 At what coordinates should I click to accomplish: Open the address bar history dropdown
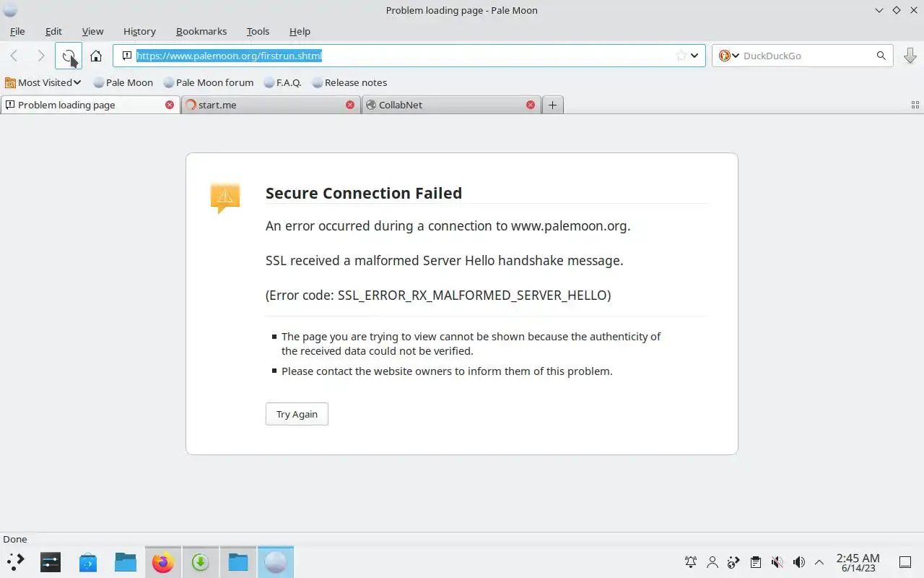pyautogui.click(x=694, y=56)
